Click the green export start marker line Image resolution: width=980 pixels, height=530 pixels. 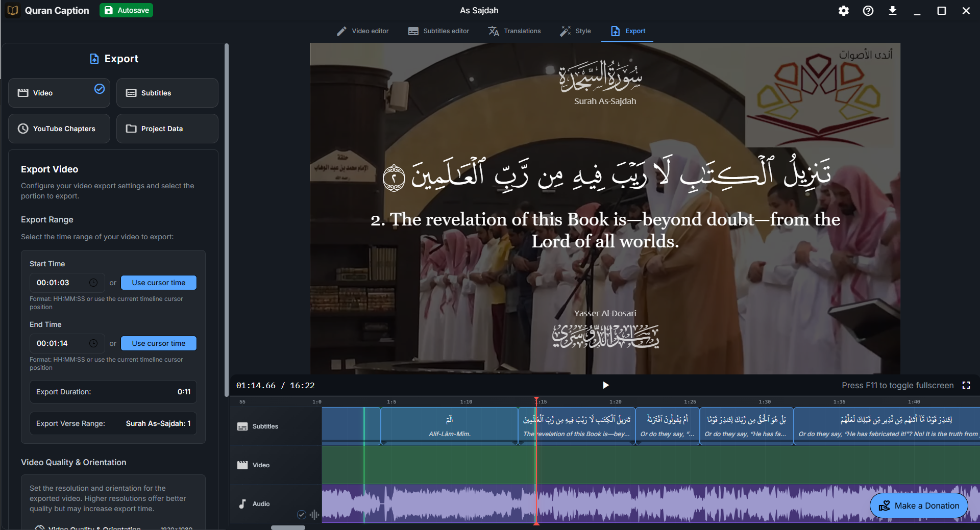(364, 465)
